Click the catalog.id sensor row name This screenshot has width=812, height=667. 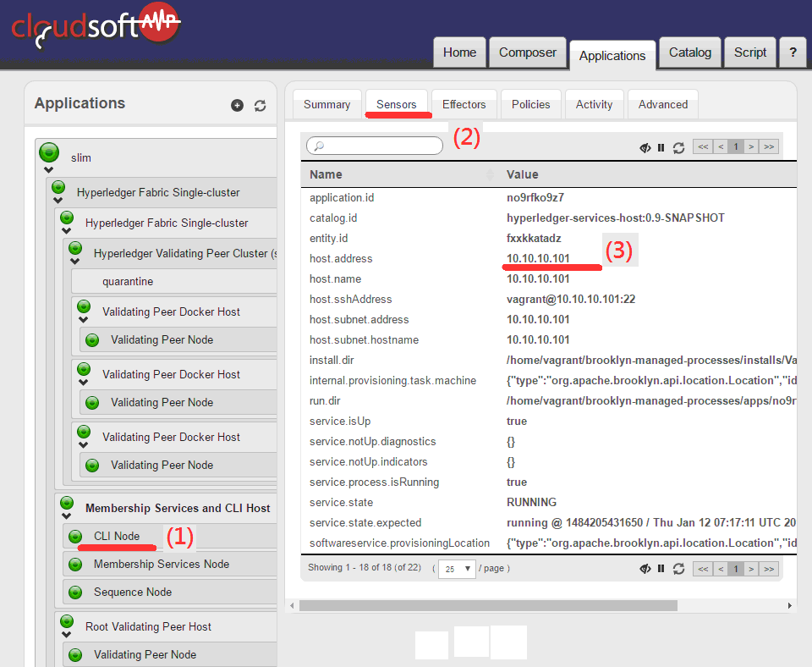[333, 218]
